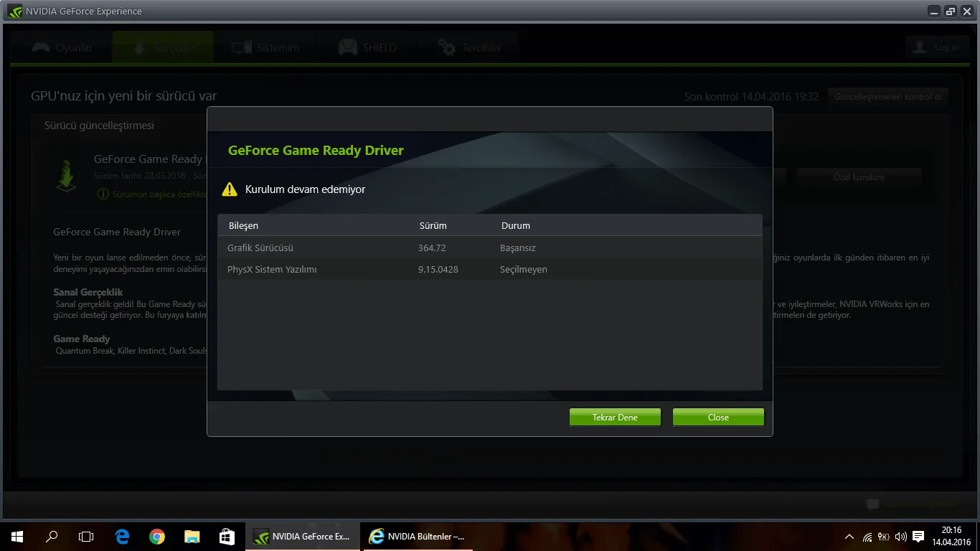Click the Sanal Gerçeklik heading
980x551 pixels.
tap(88, 292)
